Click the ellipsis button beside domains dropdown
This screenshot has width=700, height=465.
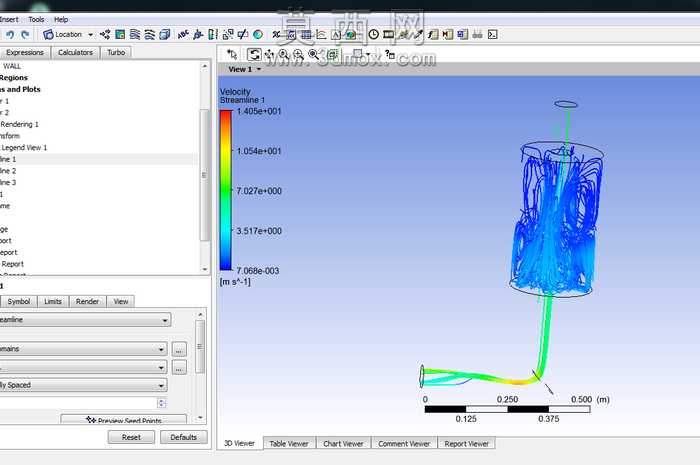point(179,349)
